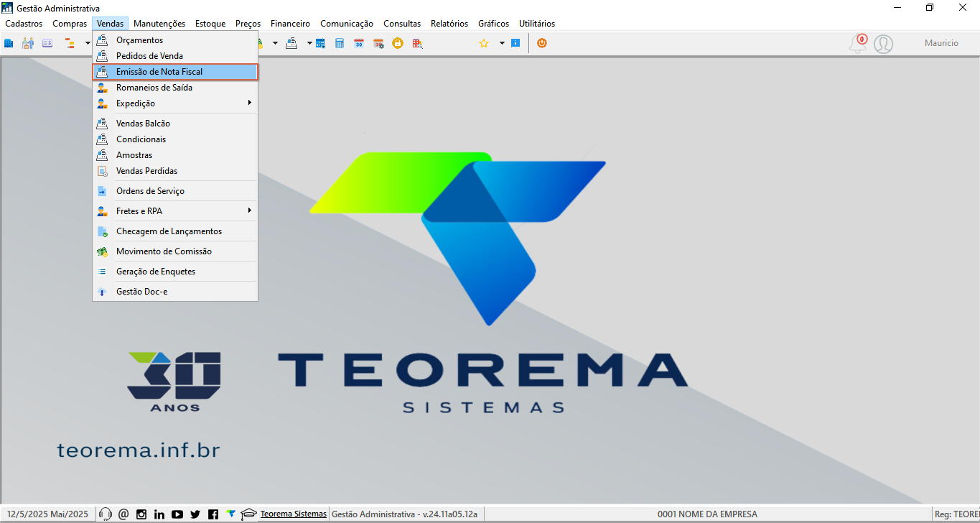This screenshot has width=980, height=523.
Task: Open the Twitter icon in status bar
Action: [195, 514]
